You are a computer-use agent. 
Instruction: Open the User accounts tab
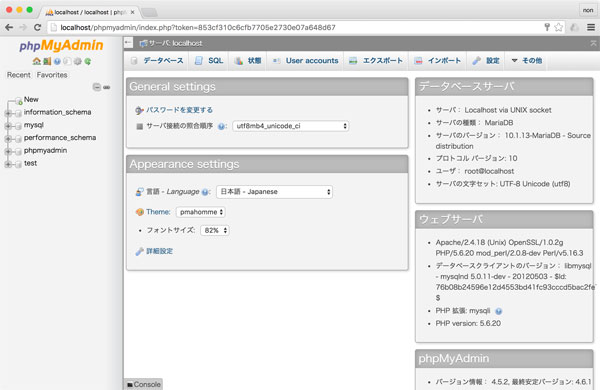[x=305, y=60]
